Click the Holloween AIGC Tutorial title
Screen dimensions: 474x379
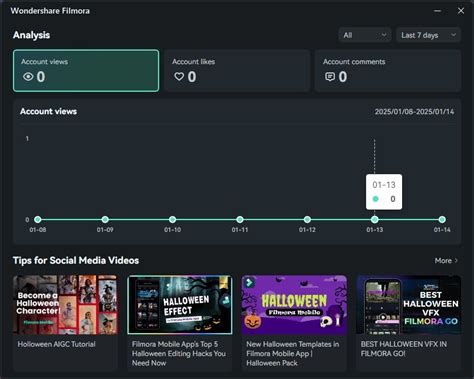point(57,344)
